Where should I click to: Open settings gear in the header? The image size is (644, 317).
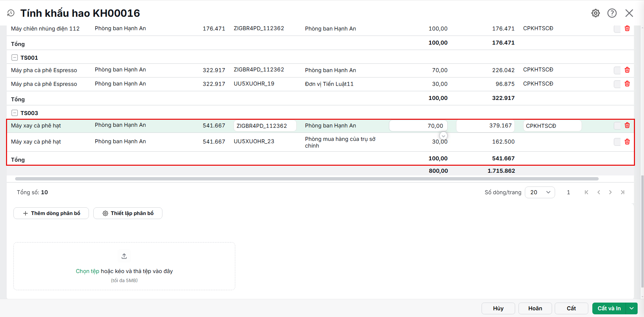click(x=596, y=13)
